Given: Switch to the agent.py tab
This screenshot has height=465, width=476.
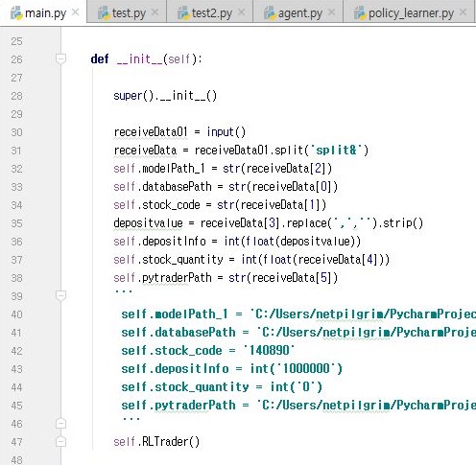Looking at the screenshot, I should tap(297, 12).
